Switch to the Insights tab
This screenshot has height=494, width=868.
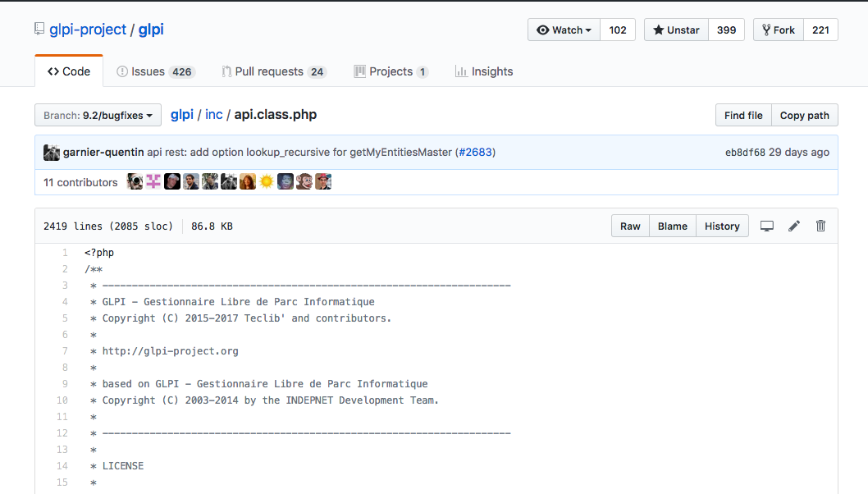point(484,71)
